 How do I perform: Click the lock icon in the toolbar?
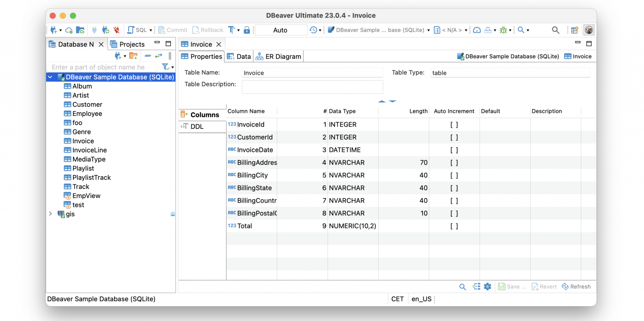(247, 30)
